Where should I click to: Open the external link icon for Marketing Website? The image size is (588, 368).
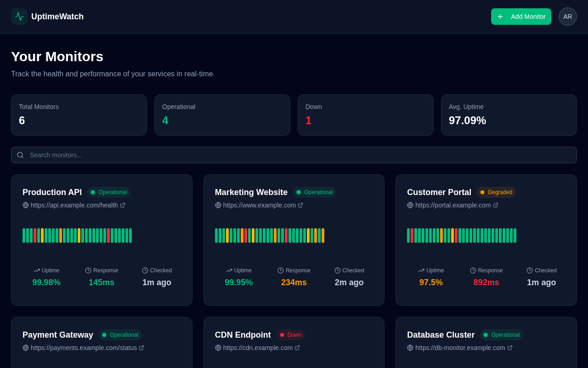coord(300,205)
